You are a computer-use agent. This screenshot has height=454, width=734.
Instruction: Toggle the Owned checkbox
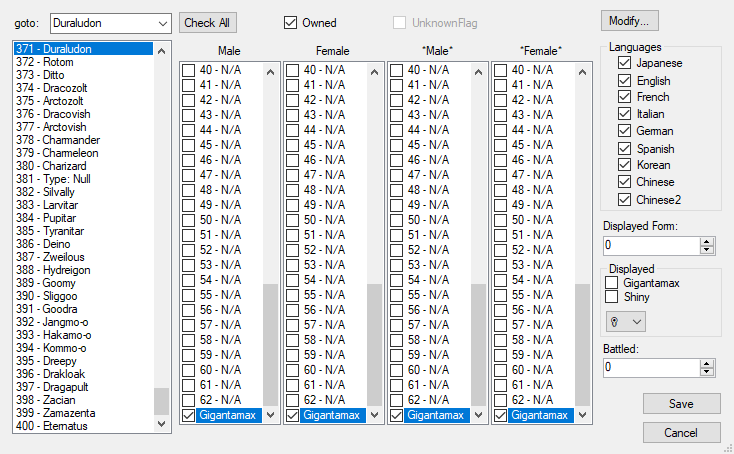290,22
